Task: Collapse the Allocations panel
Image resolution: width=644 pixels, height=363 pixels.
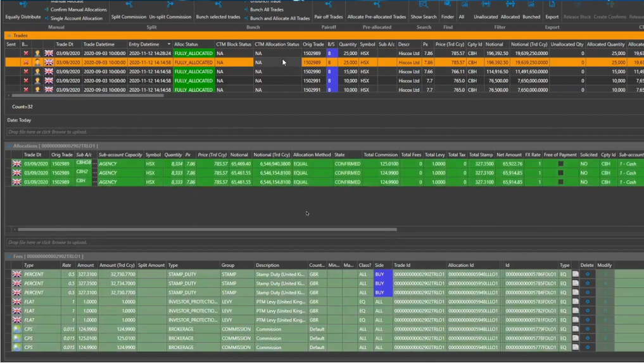Action: (9, 146)
